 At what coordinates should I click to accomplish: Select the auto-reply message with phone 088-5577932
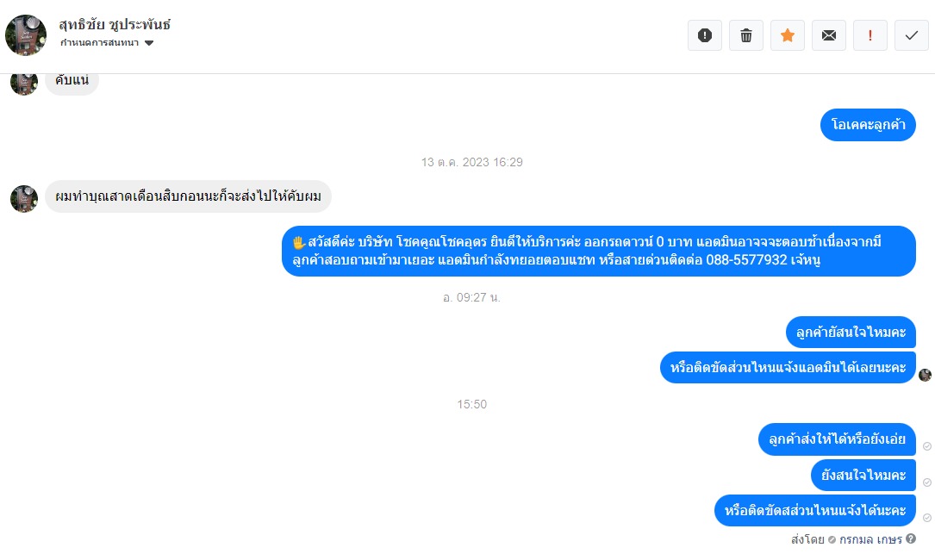click(598, 251)
